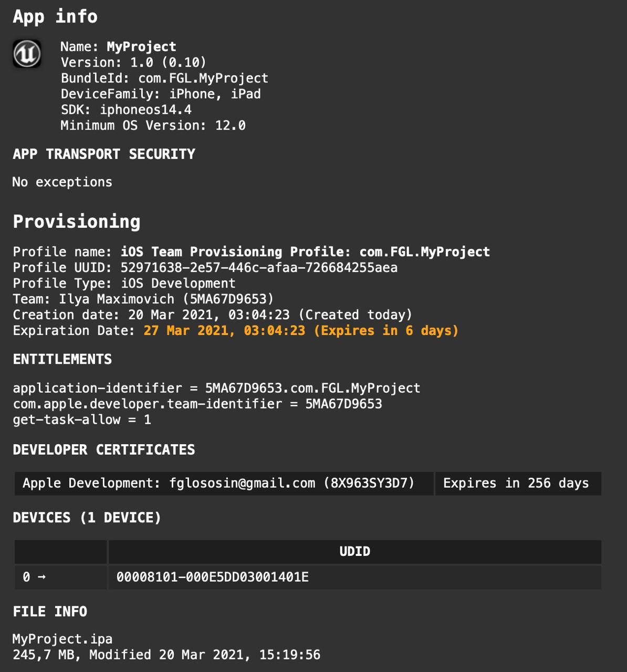The width and height of the screenshot is (627, 672).
Task: Click the arrow in the device row
Action: point(41,577)
